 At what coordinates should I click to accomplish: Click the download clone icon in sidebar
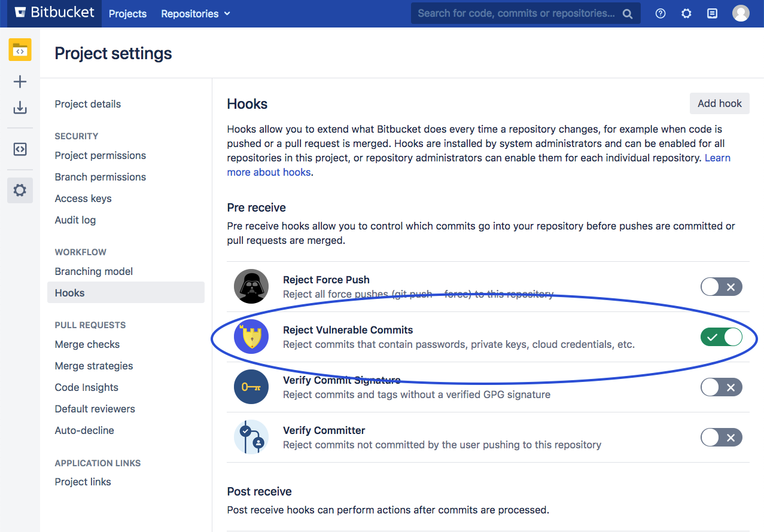point(20,108)
